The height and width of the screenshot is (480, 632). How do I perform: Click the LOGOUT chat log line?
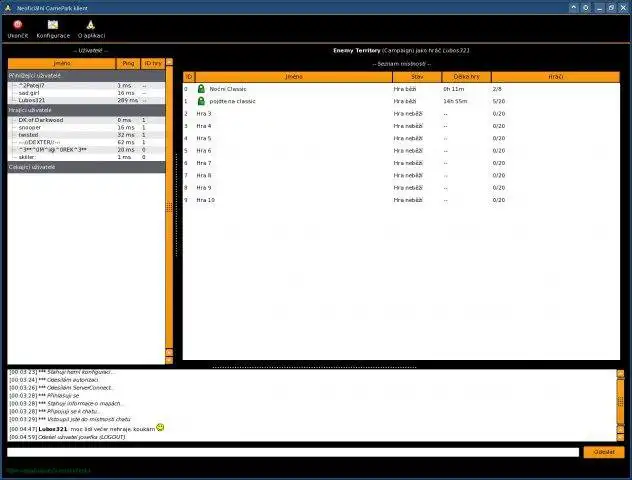tap(67, 437)
